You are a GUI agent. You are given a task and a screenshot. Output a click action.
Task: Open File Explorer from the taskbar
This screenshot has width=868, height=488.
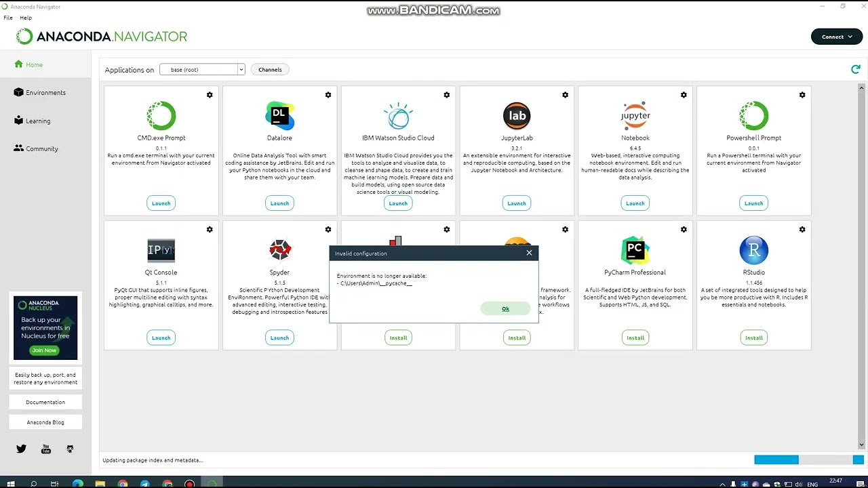point(100,483)
